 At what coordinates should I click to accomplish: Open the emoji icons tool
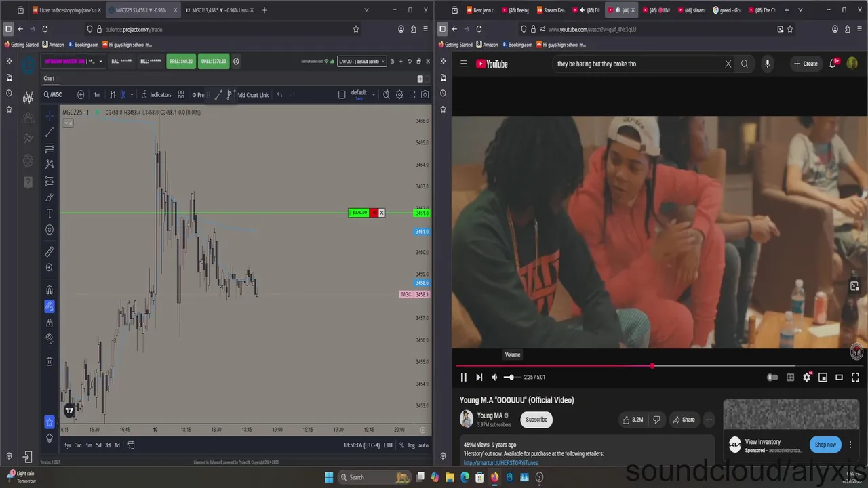tap(50, 230)
